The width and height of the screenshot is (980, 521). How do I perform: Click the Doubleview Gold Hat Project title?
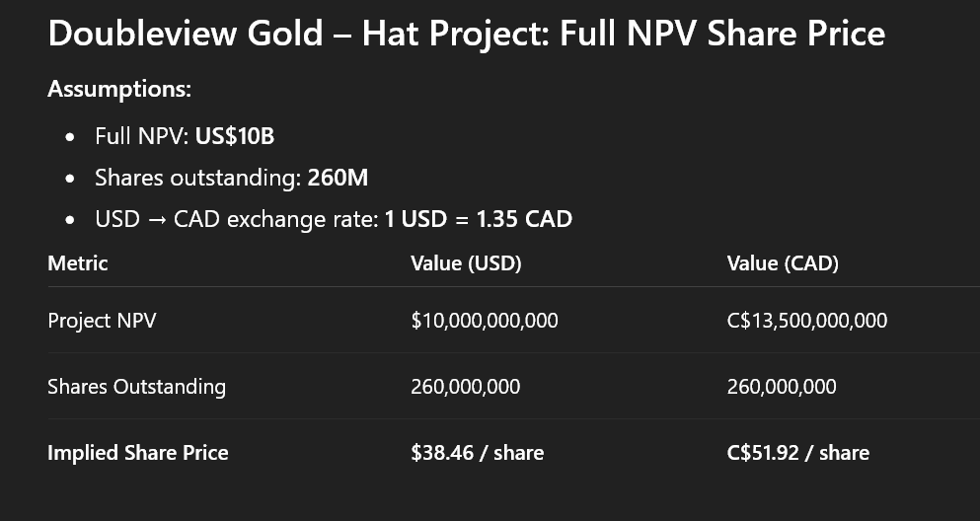point(466,35)
